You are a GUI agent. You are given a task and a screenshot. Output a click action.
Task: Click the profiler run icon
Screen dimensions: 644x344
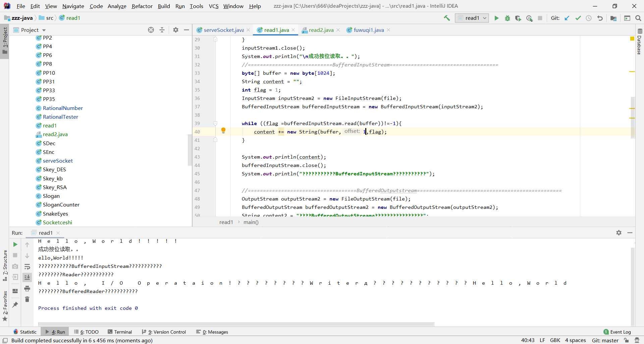529,18
